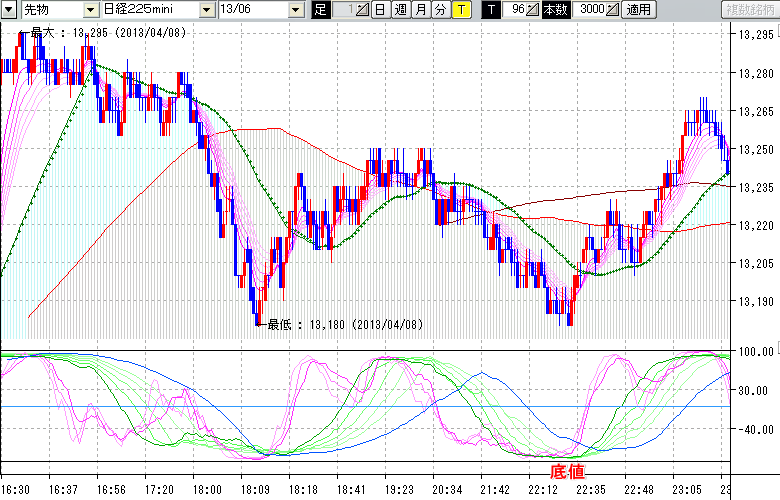Viewport: 780px width, 500px height.
Task: Switch to daily 日 candle interval
Action: click(380, 10)
